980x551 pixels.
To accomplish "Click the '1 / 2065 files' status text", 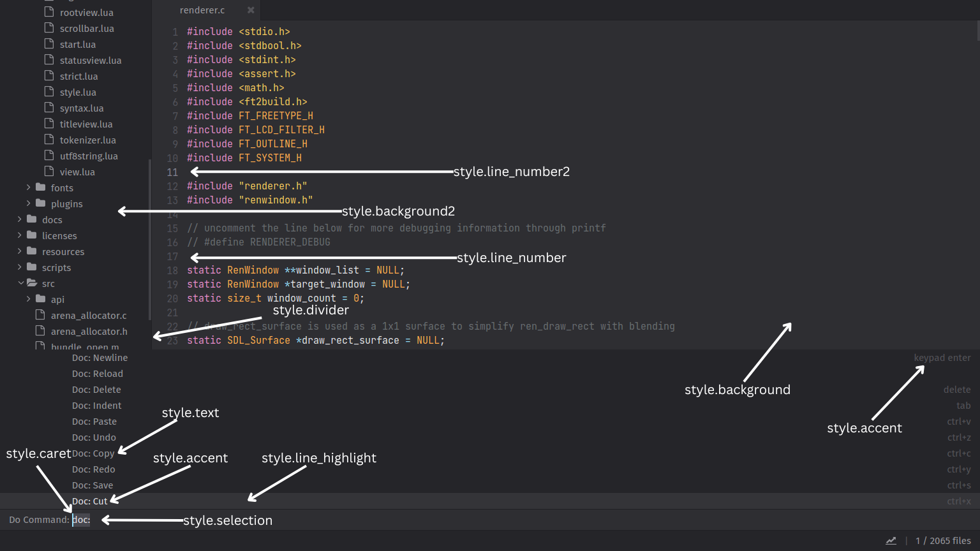I will pyautogui.click(x=943, y=541).
